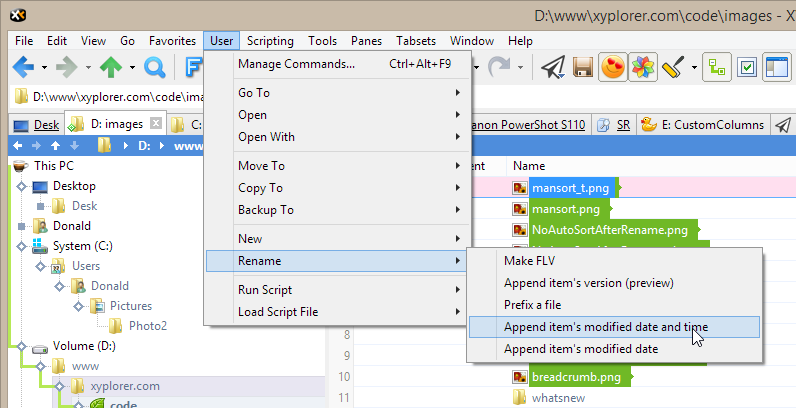Open the Find Files magnifier tool
Viewport: 796px width, 408px height.
tap(155, 67)
